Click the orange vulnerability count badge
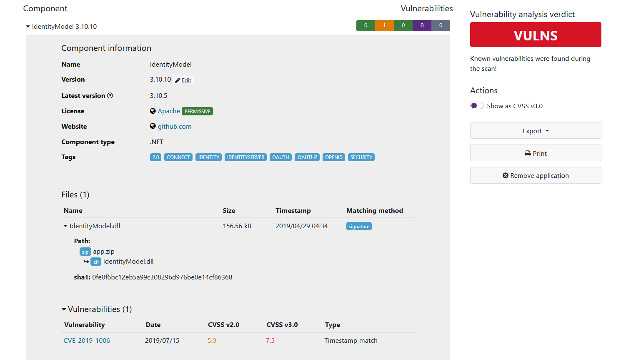 point(384,25)
